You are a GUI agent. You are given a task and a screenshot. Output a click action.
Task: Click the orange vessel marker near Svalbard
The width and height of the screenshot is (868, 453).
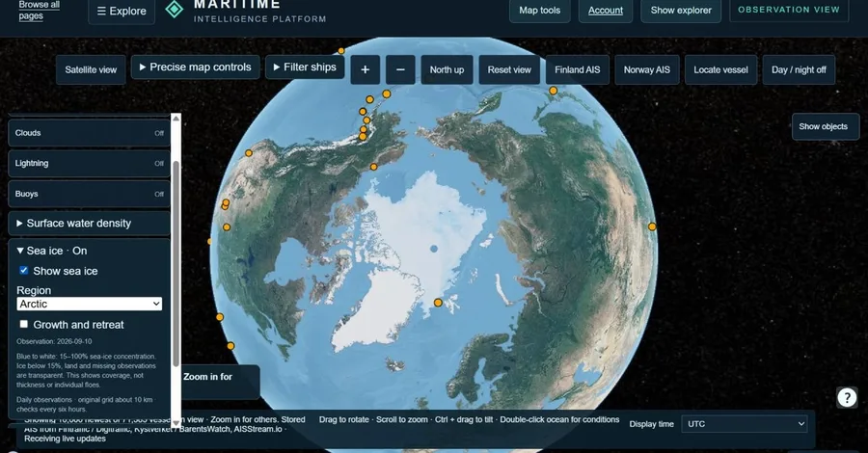point(438,303)
